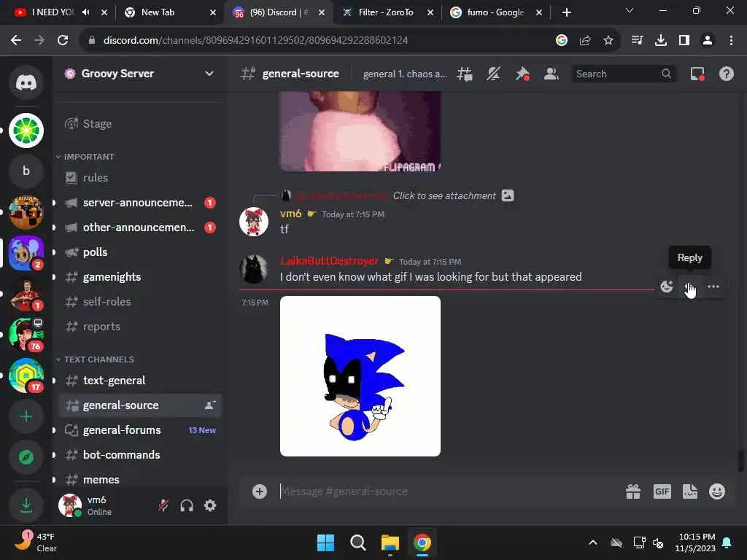Open the gamenights channel
Viewport: 747px width, 560px height.
[139, 276]
